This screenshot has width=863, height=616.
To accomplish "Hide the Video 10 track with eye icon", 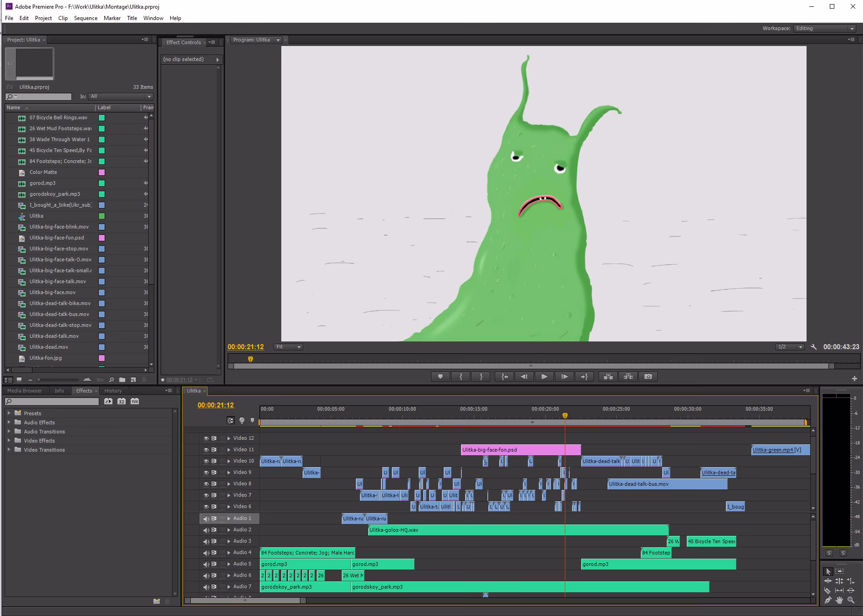I will click(206, 461).
